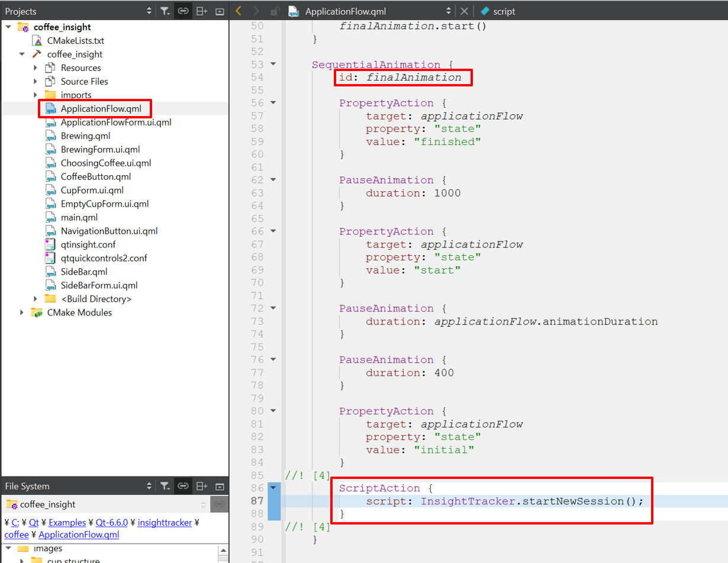Image resolution: width=728 pixels, height=563 pixels.
Task: Click the Go Back arrow in editor toolbar
Action: pyautogui.click(x=239, y=11)
